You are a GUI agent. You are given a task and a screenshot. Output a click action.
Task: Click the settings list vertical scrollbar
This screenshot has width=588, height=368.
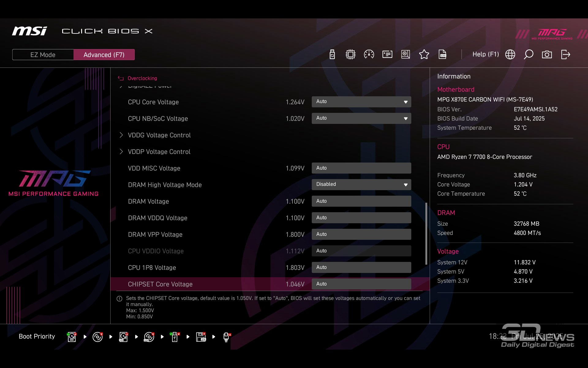click(426, 233)
